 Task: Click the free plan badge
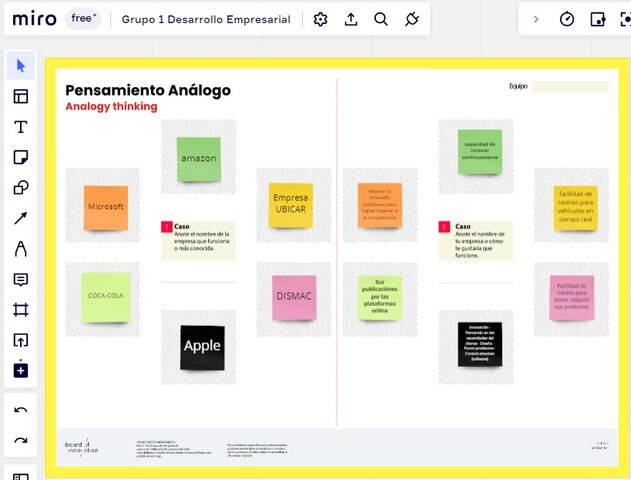[x=83, y=19]
